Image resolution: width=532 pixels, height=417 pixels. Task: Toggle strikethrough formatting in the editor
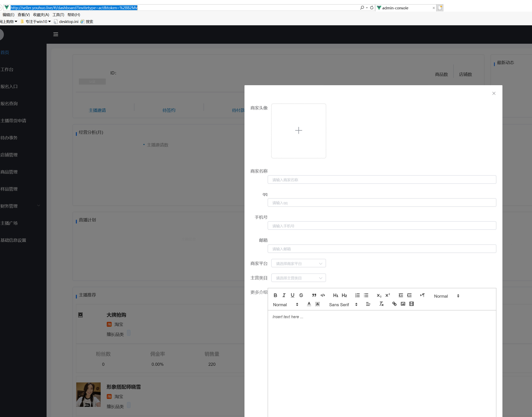pos(301,295)
